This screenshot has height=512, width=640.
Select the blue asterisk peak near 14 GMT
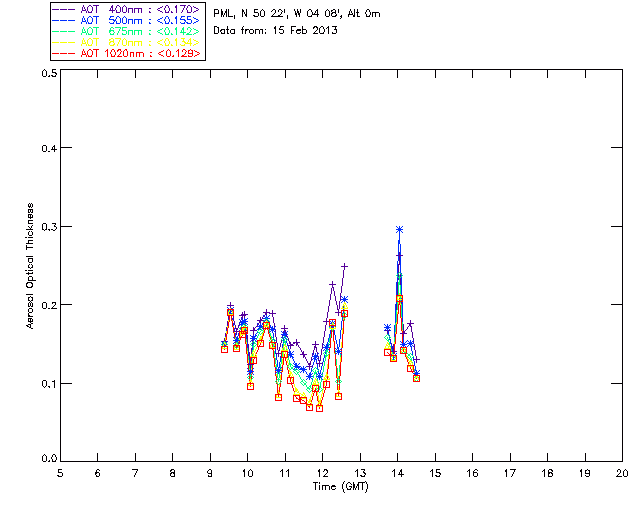(x=400, y=229)
